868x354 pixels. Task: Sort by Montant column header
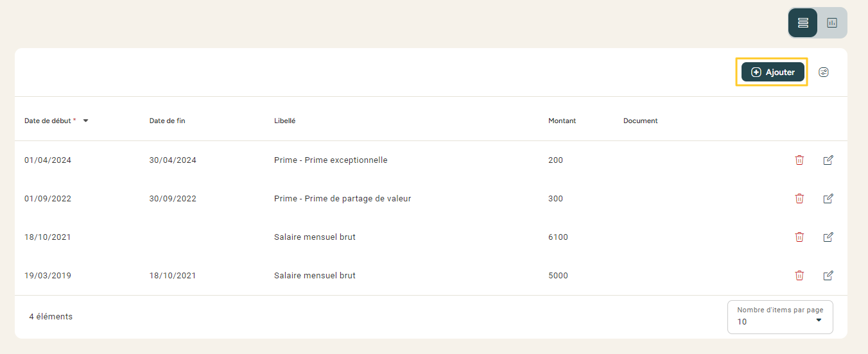pos(562,121)
